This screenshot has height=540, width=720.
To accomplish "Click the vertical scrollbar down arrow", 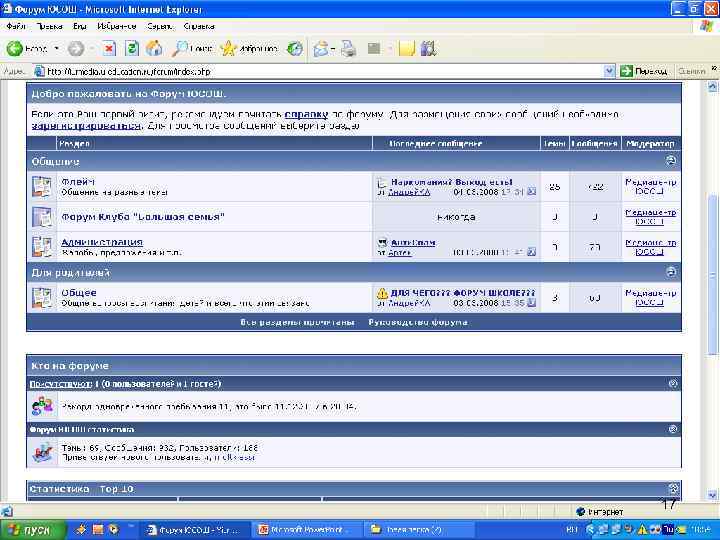I will coord(712,495).
